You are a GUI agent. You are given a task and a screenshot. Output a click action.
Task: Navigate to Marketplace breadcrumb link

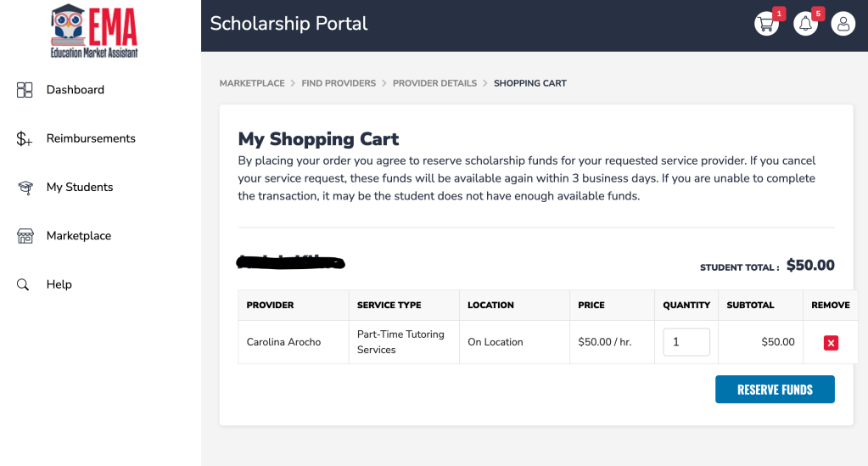[x=252, y=83]
